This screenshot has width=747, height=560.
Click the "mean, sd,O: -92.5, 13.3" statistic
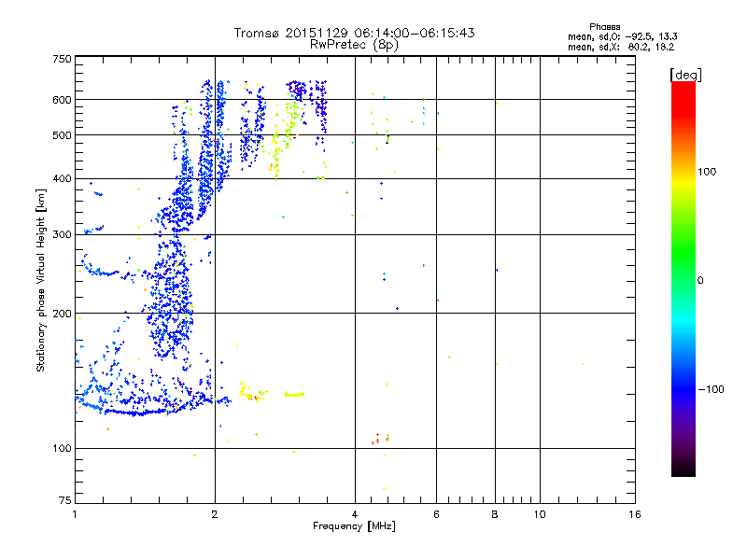[x=623, y=36]
